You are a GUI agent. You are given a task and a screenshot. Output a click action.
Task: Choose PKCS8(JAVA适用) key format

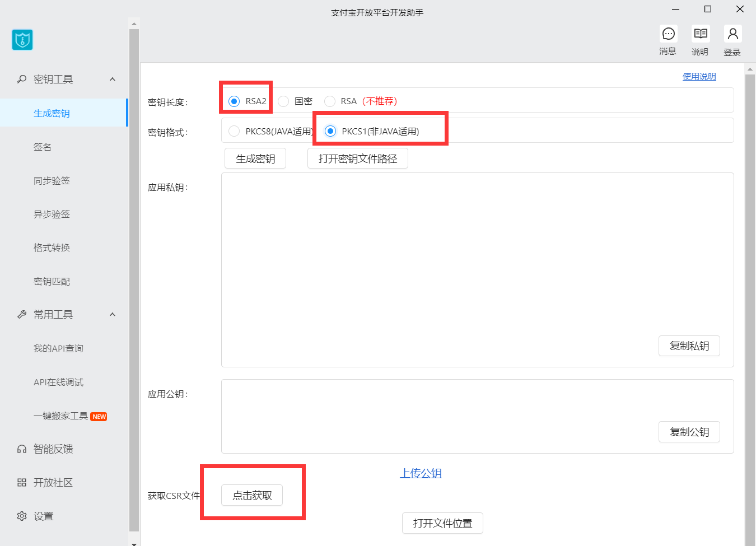click(x=234, y=131)
